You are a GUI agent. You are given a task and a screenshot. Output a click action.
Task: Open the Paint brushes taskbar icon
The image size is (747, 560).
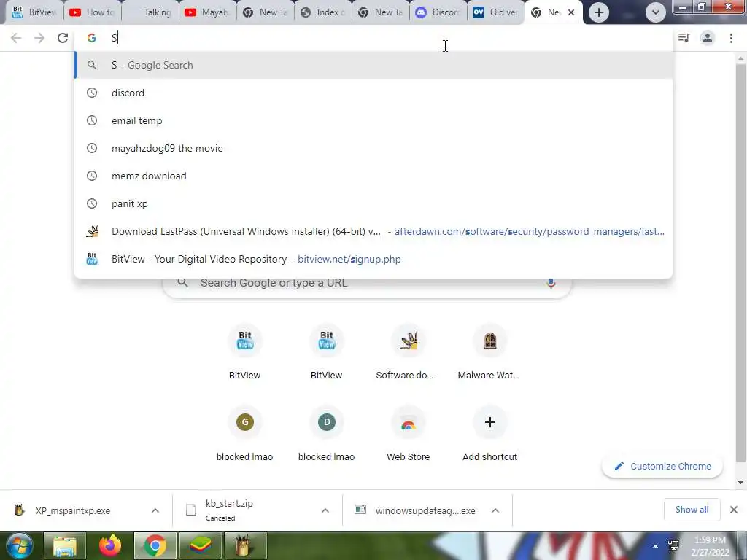245,546
